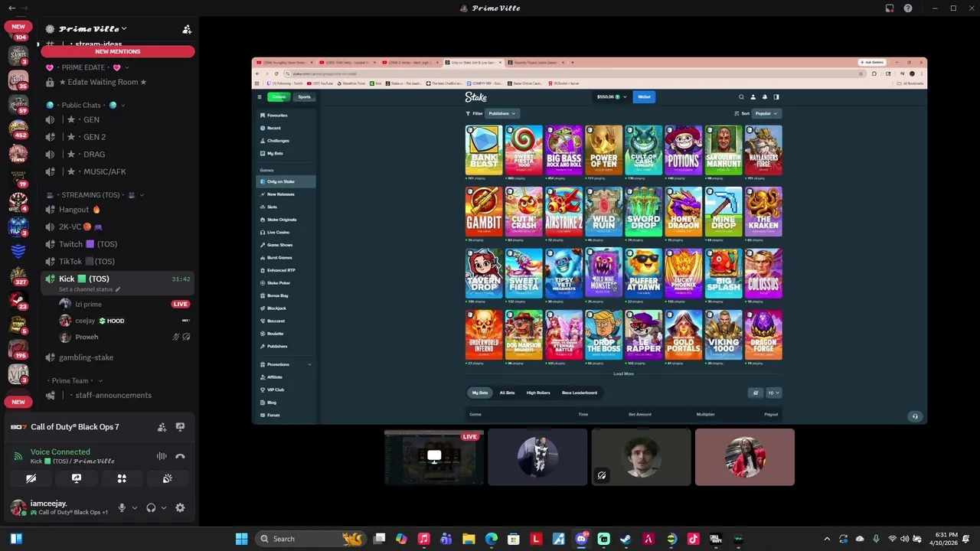The height and width of the screenshot is (551, 980).
Task: Click the Windows taskbar Search box
Action: click(x=310, y=539)
